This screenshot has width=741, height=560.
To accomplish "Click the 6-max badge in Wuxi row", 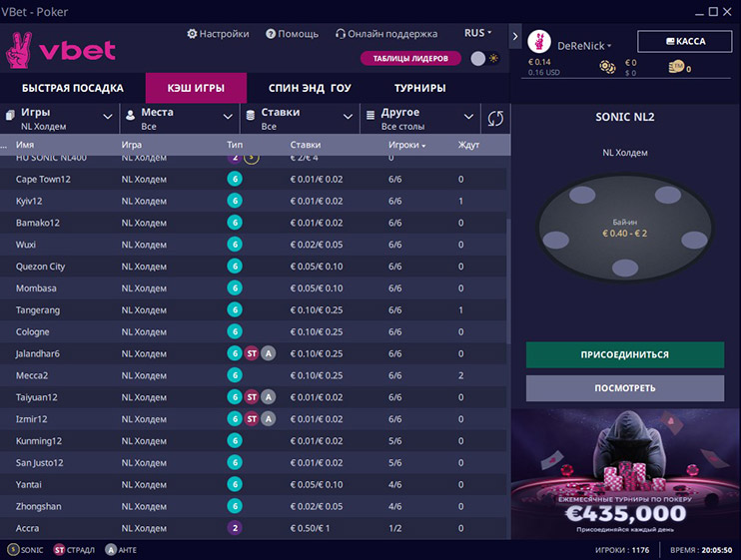I will (x=235, y=245).
